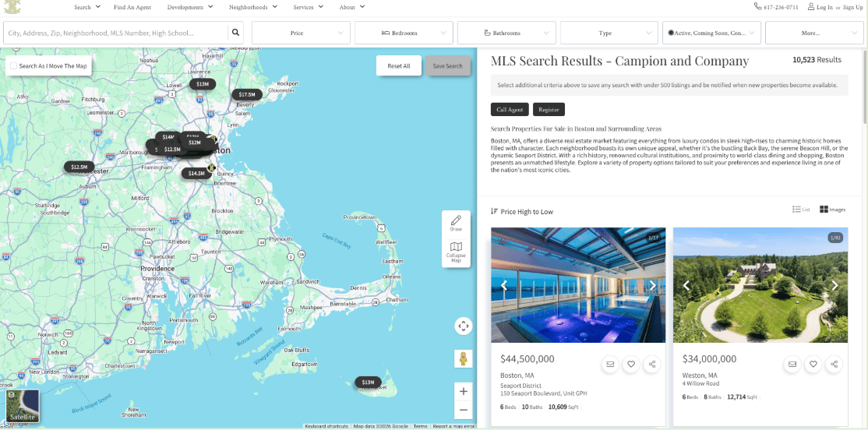Click the Call Agent button
The image size is (868, 430).
coord(510,110)
